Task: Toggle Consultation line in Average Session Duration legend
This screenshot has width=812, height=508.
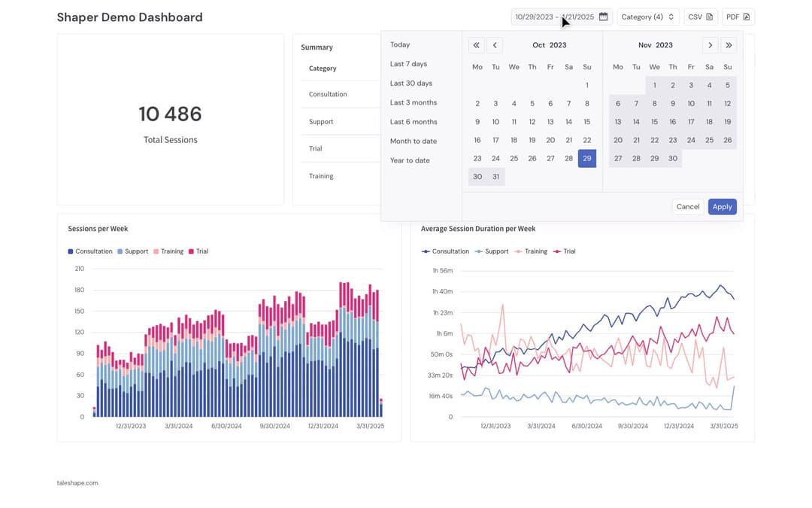Action: pyautogui.click(x=445, y=251)
